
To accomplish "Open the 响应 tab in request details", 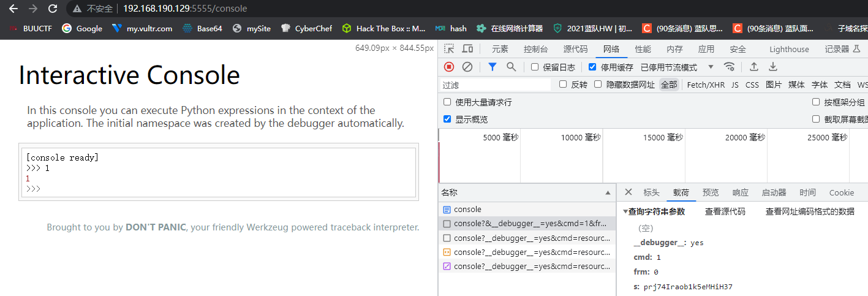I will pyautogui.click(x=740, y=192).
